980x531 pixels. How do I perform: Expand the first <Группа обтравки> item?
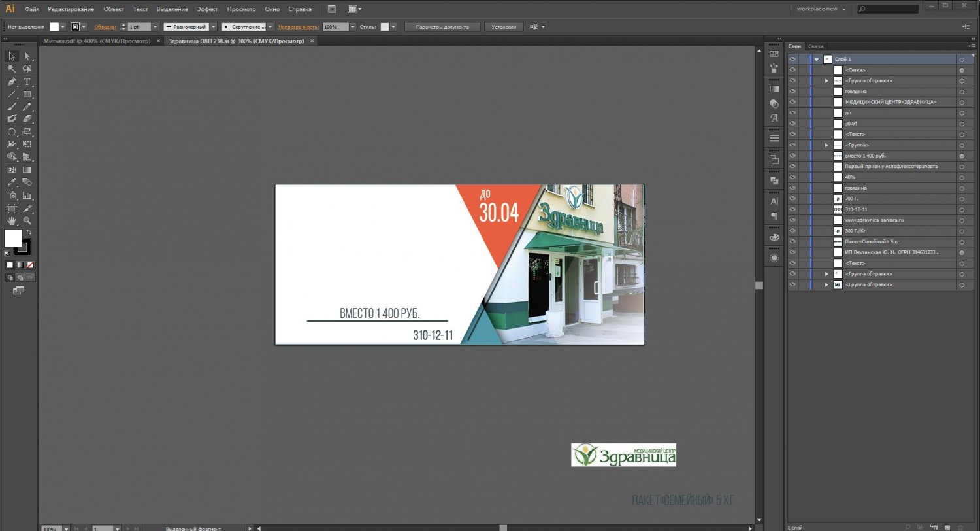826,80
